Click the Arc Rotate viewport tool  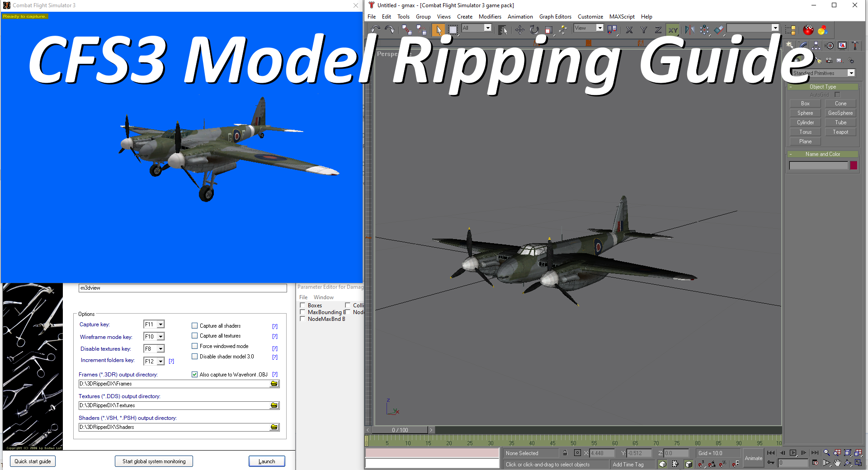click(x=848, y=462)
